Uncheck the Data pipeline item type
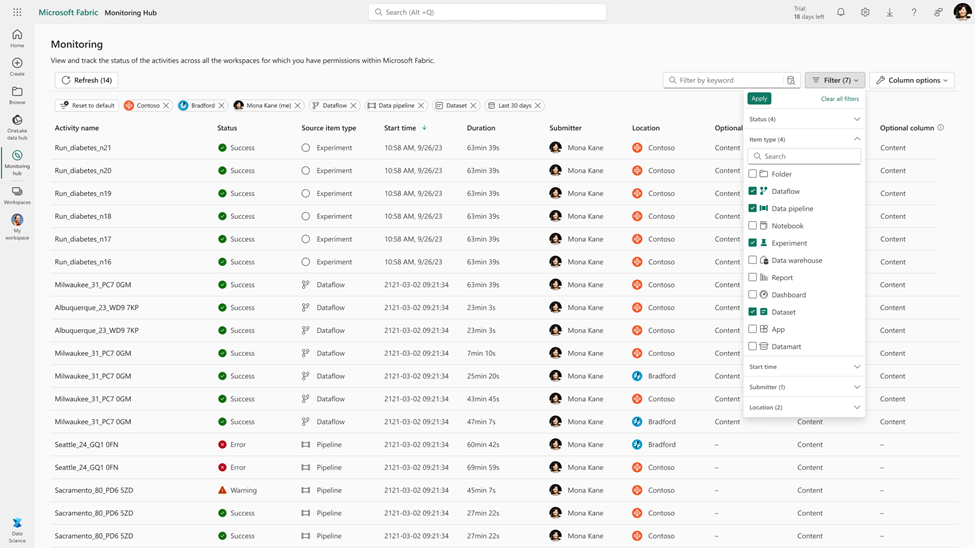This screenshot has height=548, width=975. coord(752,208)
